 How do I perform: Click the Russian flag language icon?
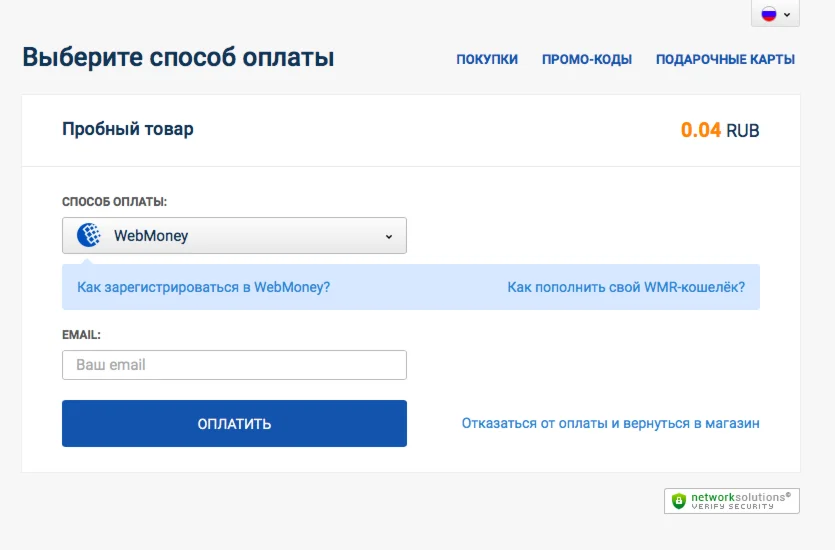tap(769, 14)
